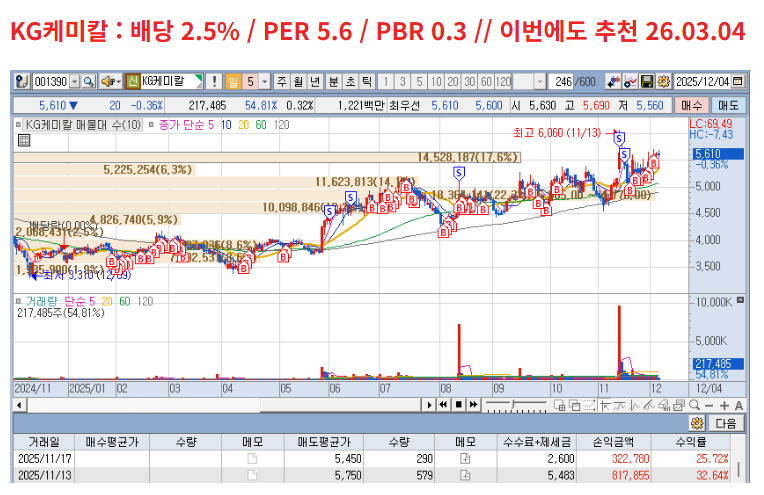Click the wave pattern tool icon
Viewport: 764px width, 495px height.
[634, 405]
